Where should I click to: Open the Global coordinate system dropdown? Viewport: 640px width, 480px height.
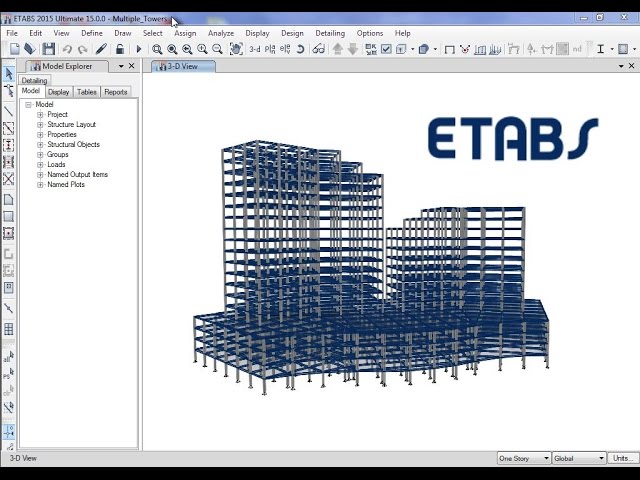[579, 458]
